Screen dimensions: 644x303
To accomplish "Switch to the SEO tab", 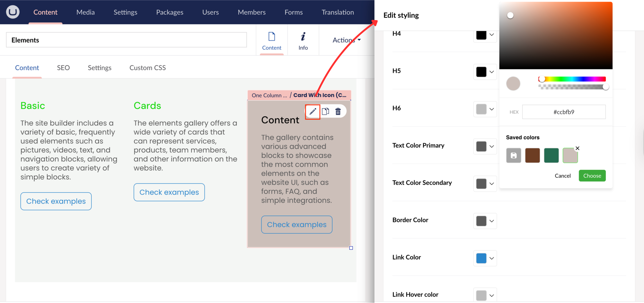I will 63,68.
